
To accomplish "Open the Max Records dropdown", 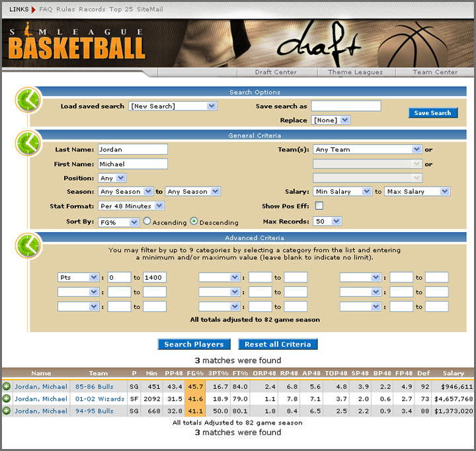I will [x=329, y=222].
